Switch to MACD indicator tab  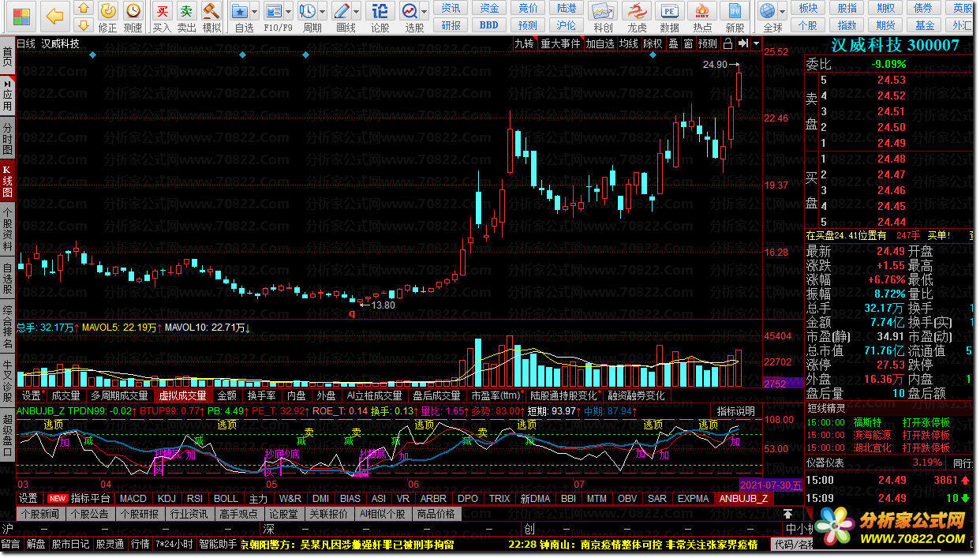click(x=133, y=499)
